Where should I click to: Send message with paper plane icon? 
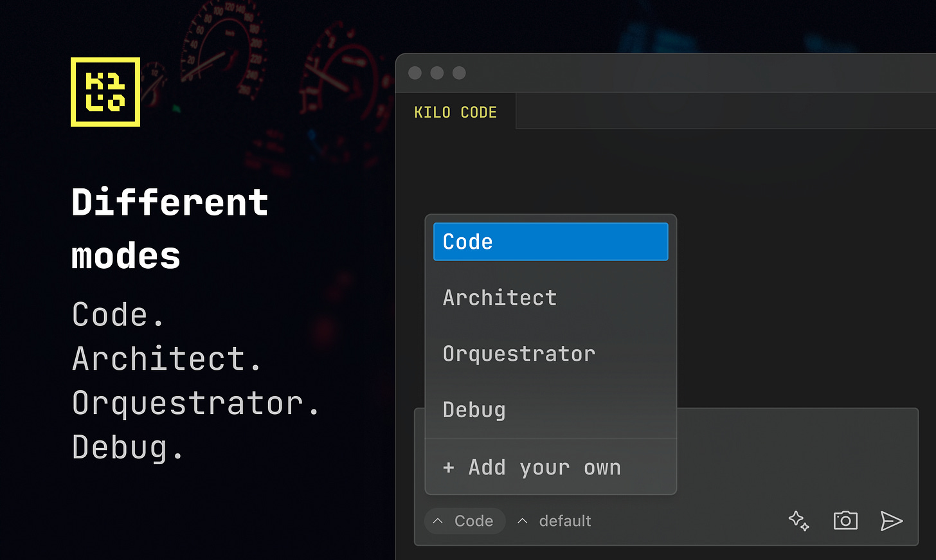point(892,521)
